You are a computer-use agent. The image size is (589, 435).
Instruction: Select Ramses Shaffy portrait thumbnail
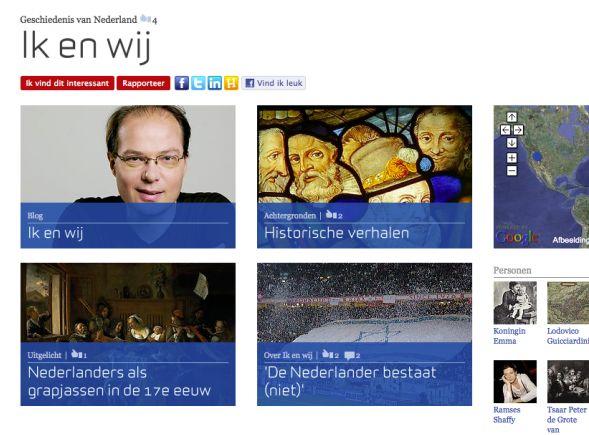pyautogui.click(x=515, y=381)
